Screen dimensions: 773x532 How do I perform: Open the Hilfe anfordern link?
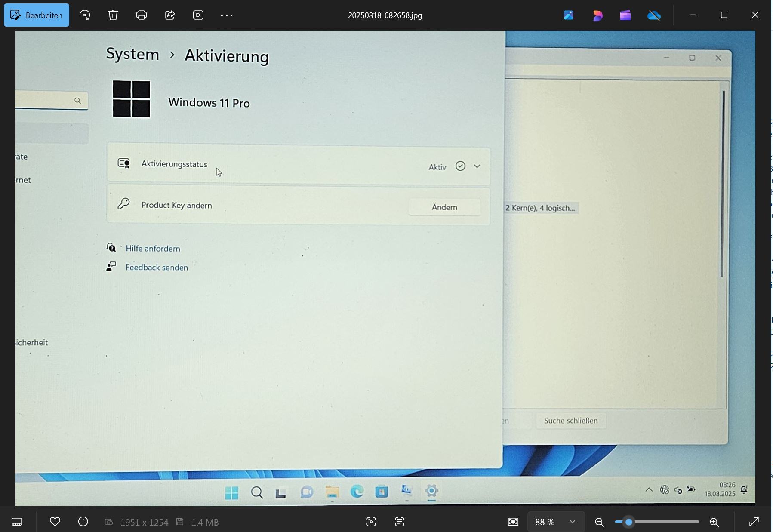(153, 249)
